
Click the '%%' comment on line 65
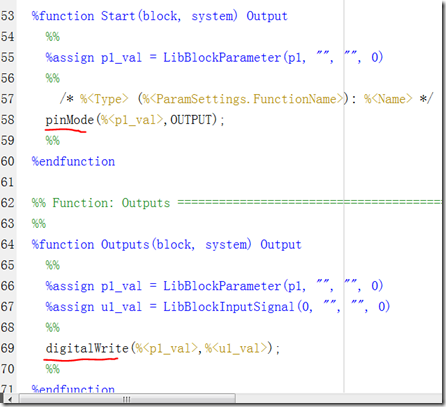click(53, 265)
